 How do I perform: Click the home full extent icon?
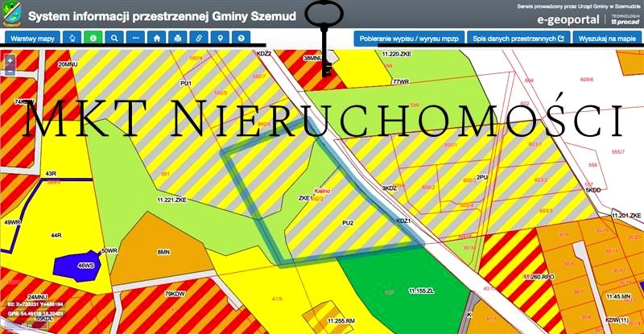[158, 38]
